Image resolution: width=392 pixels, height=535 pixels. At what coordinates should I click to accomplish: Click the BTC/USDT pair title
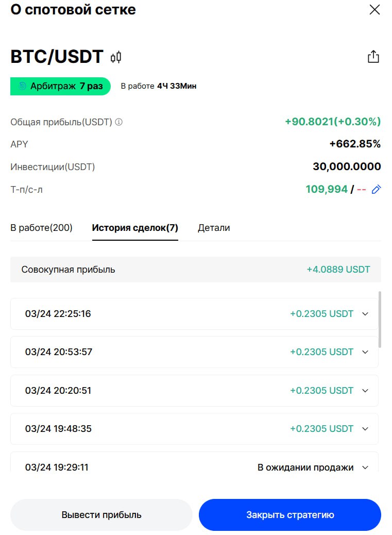point(57,57)
